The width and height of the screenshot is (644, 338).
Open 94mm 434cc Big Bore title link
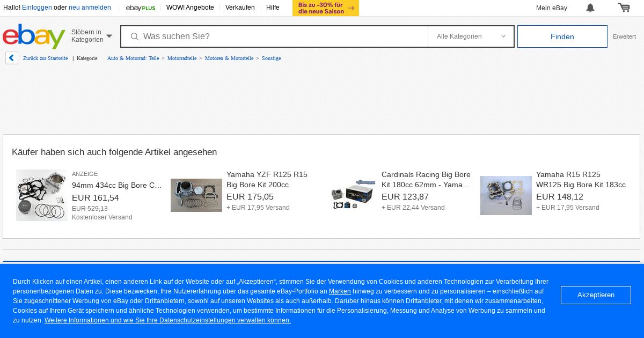pos(117,185)
